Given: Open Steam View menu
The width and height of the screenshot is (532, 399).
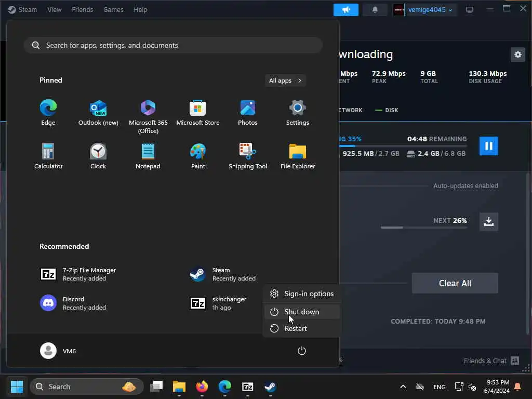Looking at the screenshot, I should [54, 9].
